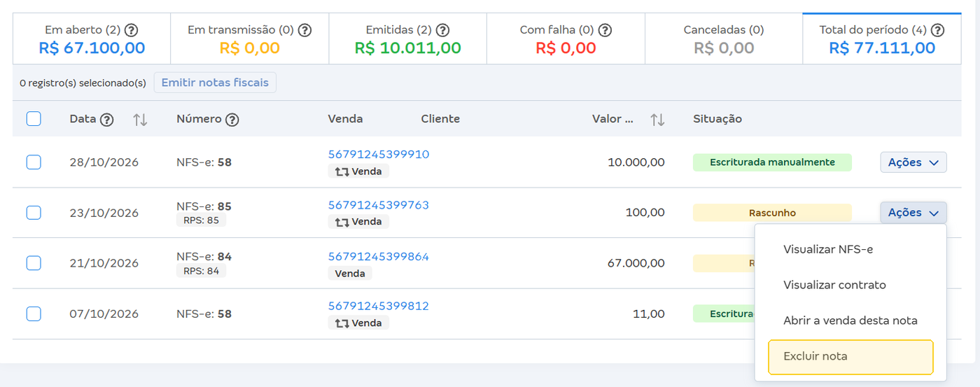Open Ações dropdown for 10.000,00 row
Image resolution: width=980 pixels, height=387 pixels.
pos(913,162)
